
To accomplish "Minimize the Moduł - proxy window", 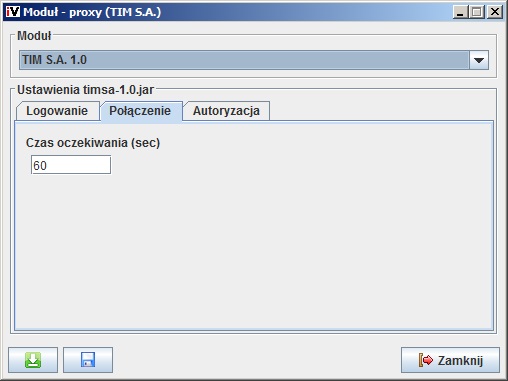I will tap(460, 12).
